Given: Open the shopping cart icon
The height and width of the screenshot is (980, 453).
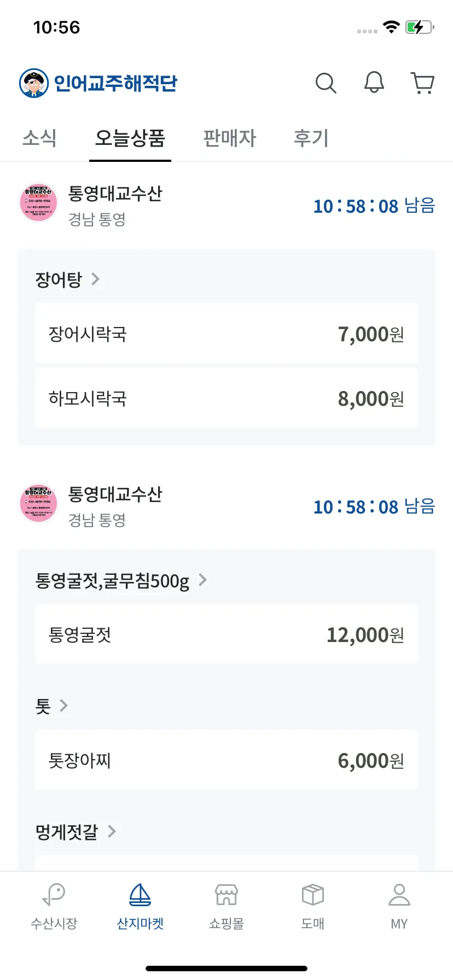Looking at the screenshot, I should tap(422, 83).
